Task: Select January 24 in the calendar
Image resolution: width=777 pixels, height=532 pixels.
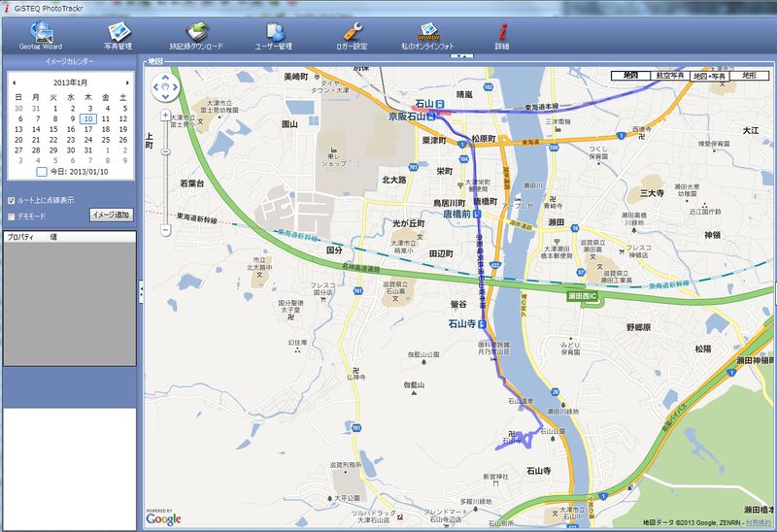Action: pos(87,140)
